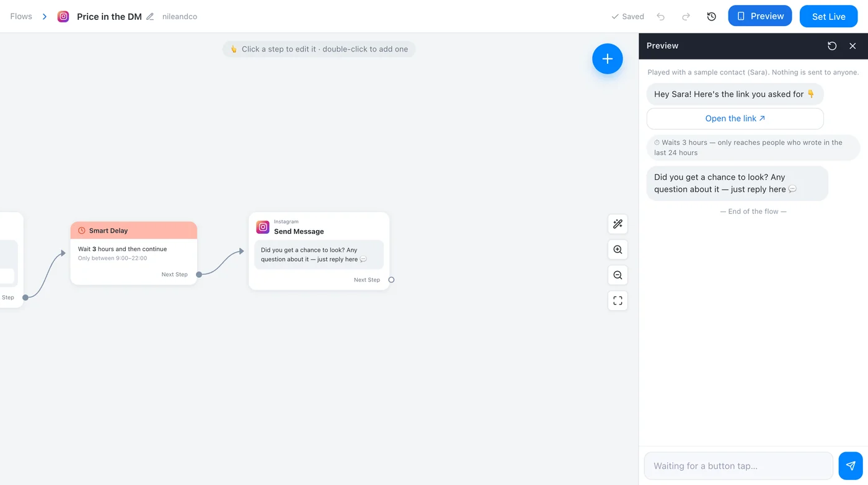
Task: Click the nileandco account name
Action: click(180, 17)
